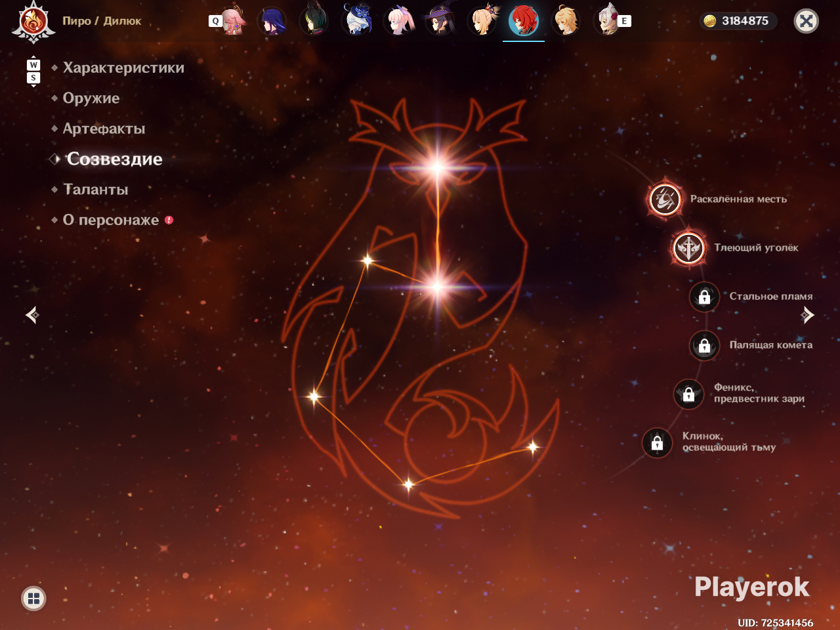Click the highlighted Diluc avatar
840x630 pixels.
tap(524, 21)
